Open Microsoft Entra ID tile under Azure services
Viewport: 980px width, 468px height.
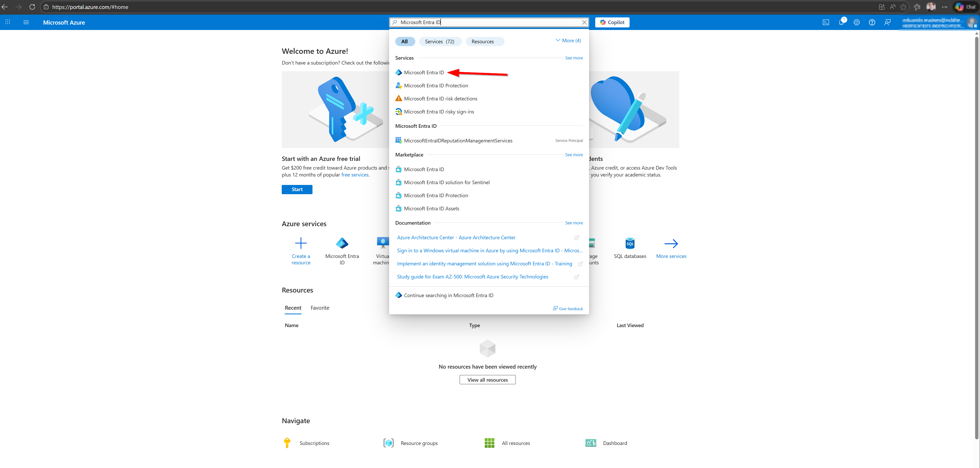[342, 243]
